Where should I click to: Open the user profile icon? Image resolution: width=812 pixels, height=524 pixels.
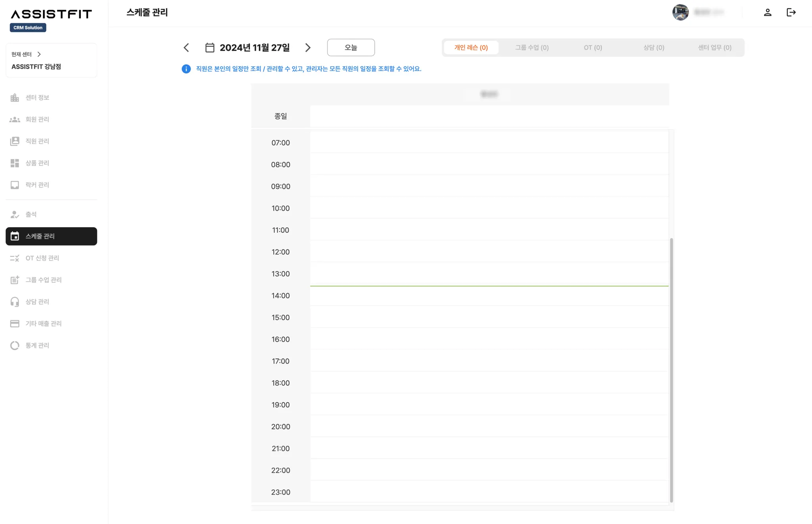[768, 12]
